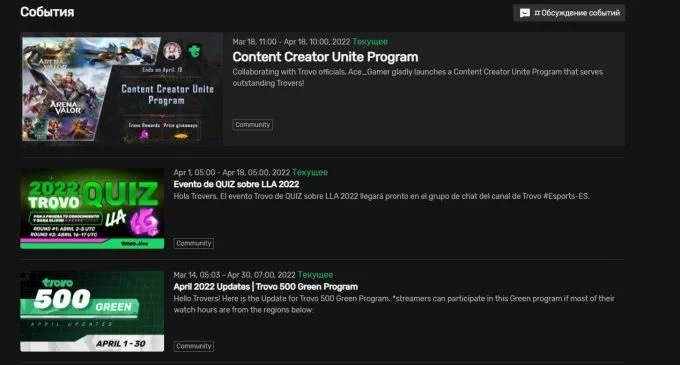680x365 pixels.
Task: Click the Текущее status on the Content Creator event
Action: point(370,42)
